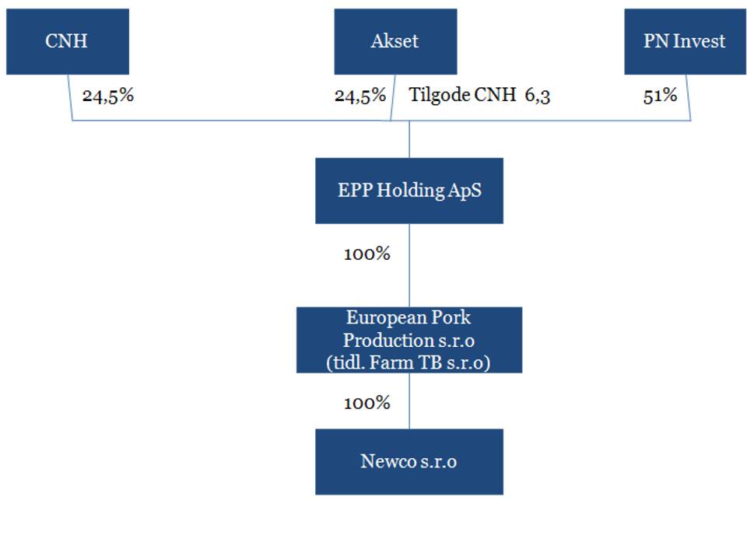Screen dimensions: 747x560
Task: Click the line descending from CNH box
Action: (x=70, y=98)
